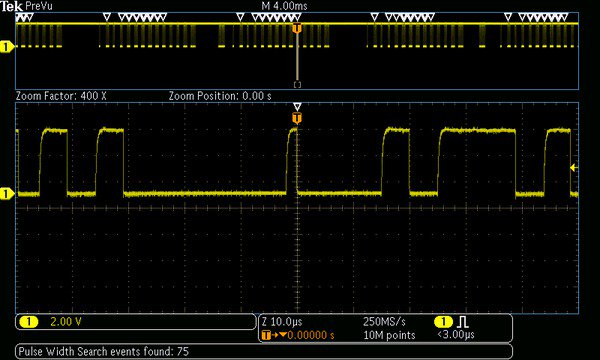
Task: Click the <3.00µs pulse width threshold readout
Action: point(456,335)
